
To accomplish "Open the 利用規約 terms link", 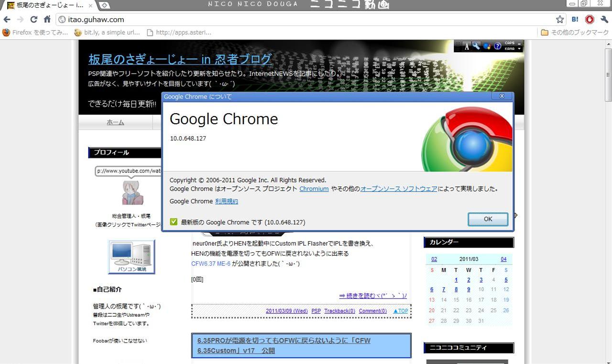I will [x=227, y=201].
